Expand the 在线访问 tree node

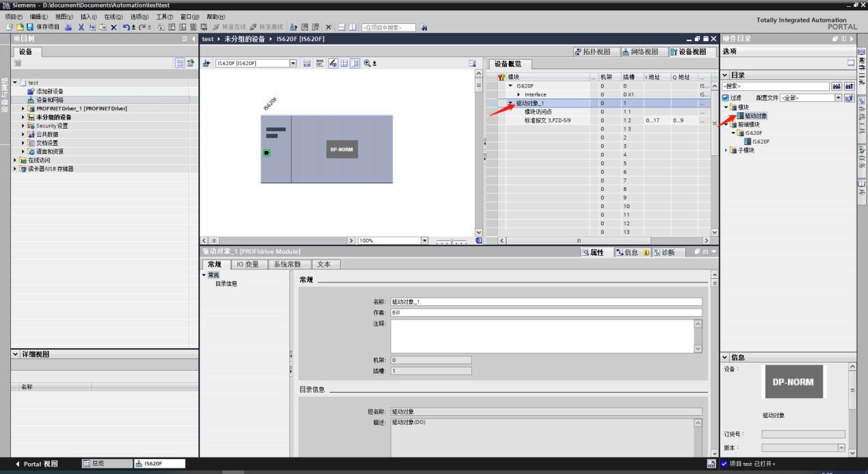tap(15, 160)
